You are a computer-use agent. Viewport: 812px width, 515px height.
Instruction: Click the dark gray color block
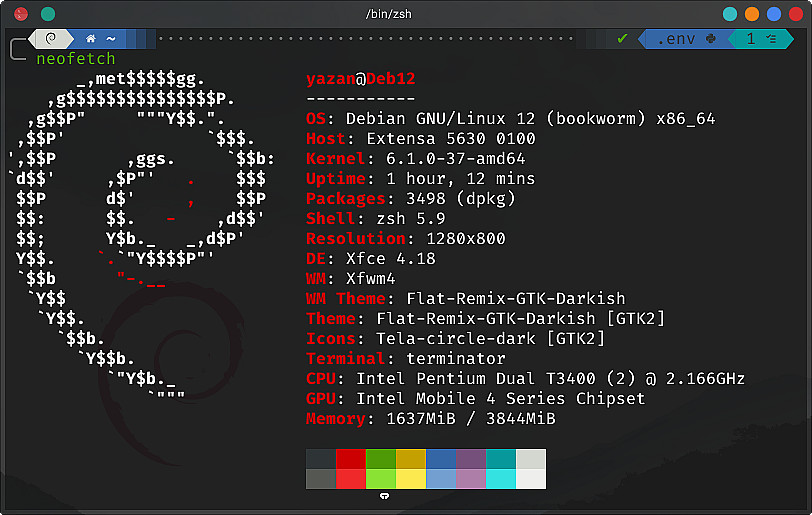pos(321,459)
